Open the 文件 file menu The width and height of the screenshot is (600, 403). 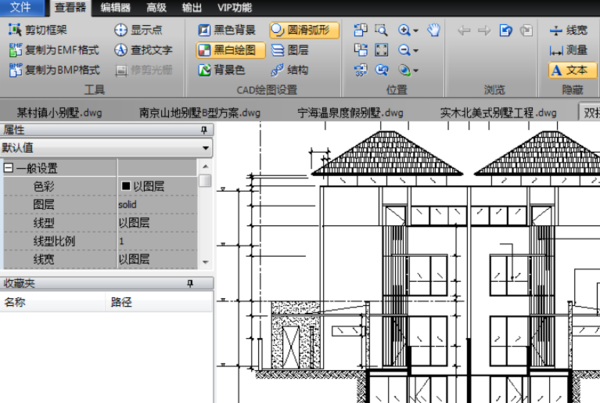pyautogui.click(x=22, y=7)
